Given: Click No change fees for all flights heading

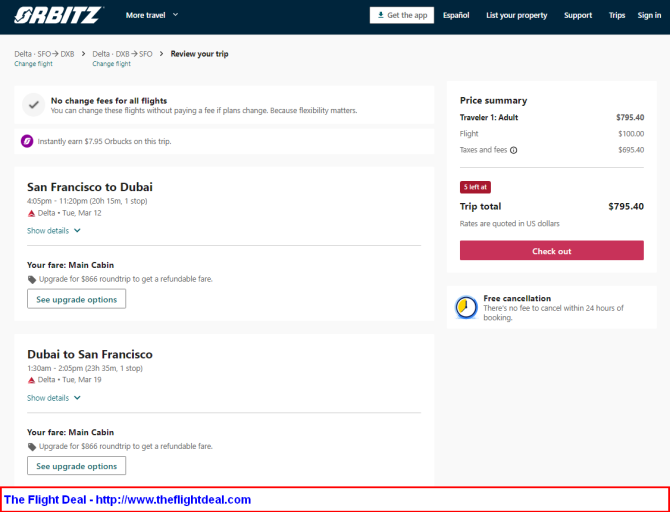Looking at the screenshot, I should tap(109, 101).
